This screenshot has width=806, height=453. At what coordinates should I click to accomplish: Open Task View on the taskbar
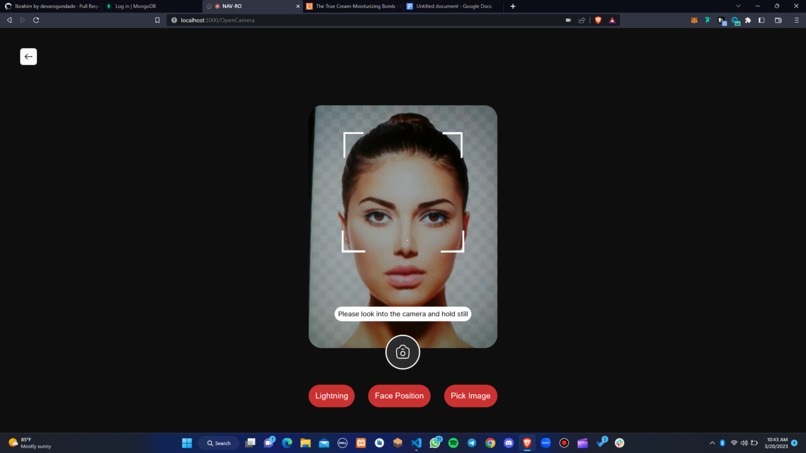[250, 443]
